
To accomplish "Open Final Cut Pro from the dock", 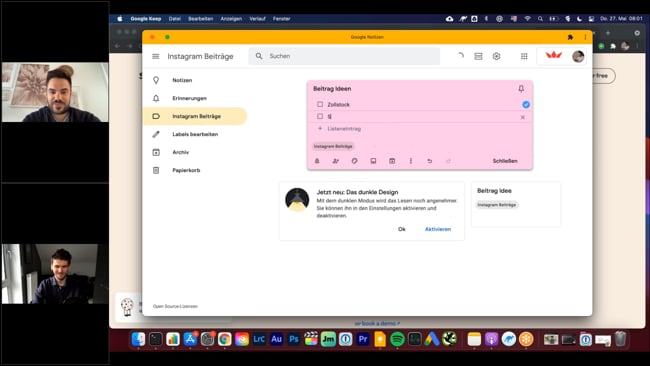I will coord(311,339).
